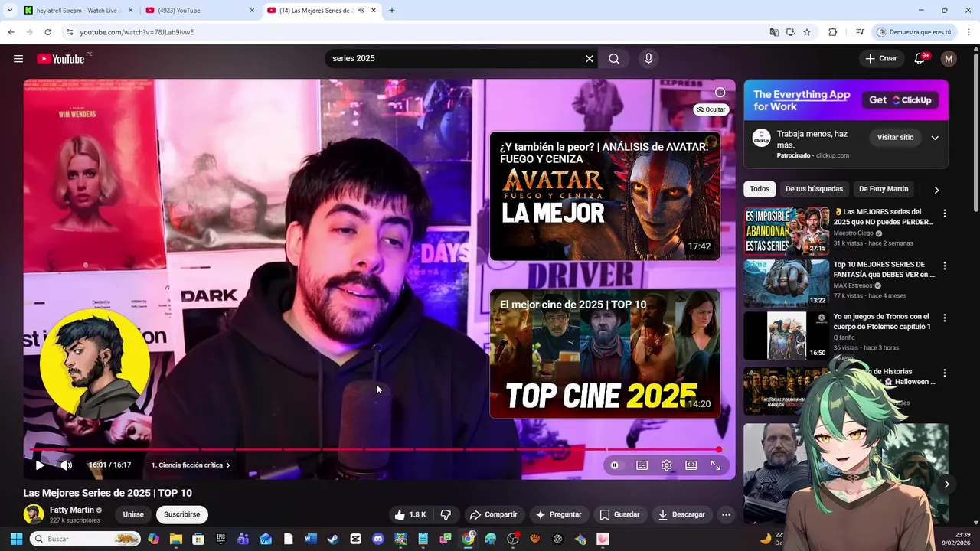The image size is (980, 551).
Task: Switch to theater mode
Action: tap(691, 465)
